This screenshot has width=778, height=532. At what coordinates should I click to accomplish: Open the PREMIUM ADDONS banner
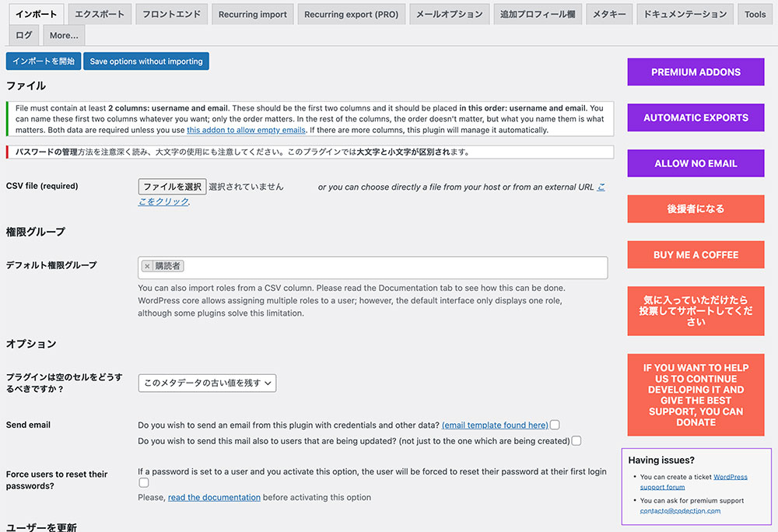pos(696,72)
